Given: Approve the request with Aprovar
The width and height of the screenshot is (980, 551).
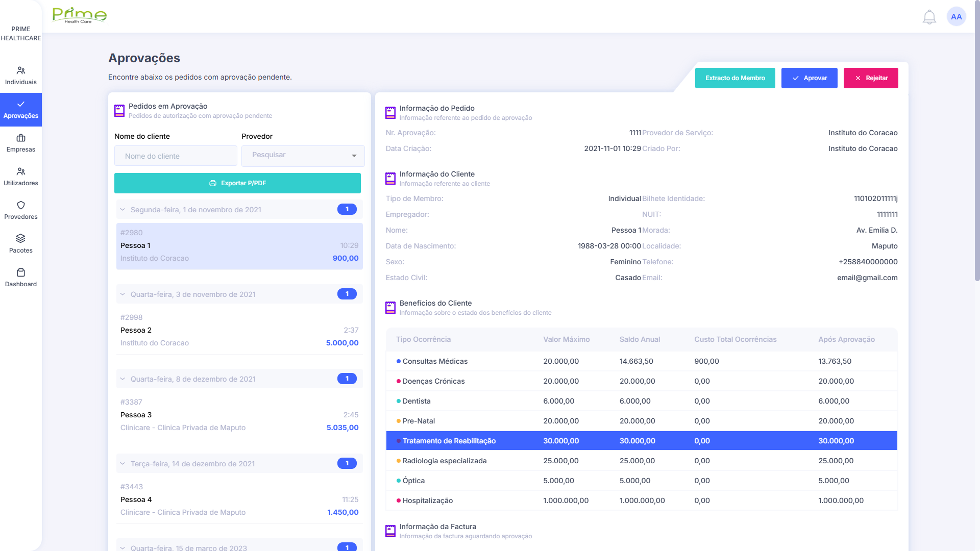Looking at the screenshot, I should [810, 78].
